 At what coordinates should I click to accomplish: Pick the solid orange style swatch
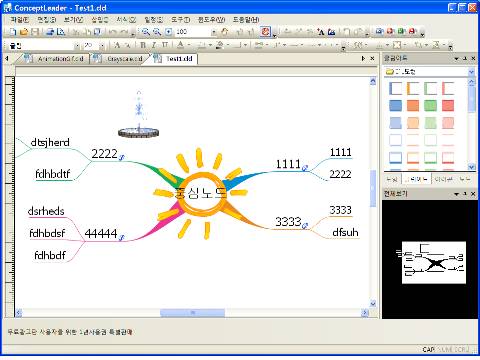pos(413,105)
